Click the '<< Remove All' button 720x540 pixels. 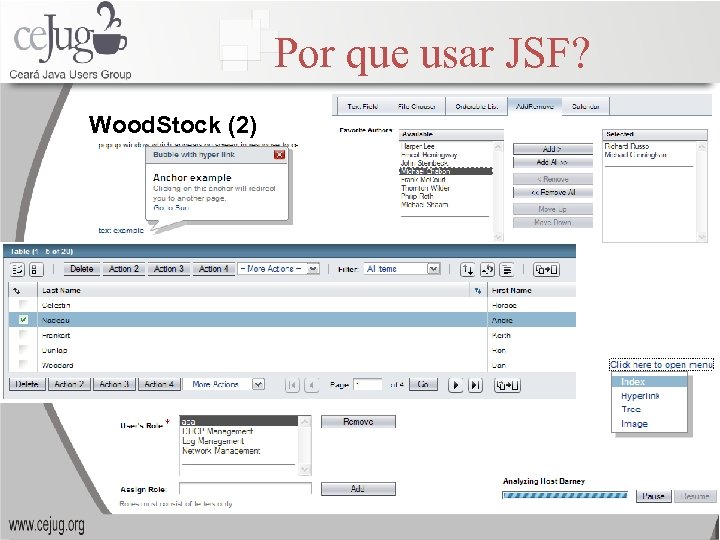point(552,192)
